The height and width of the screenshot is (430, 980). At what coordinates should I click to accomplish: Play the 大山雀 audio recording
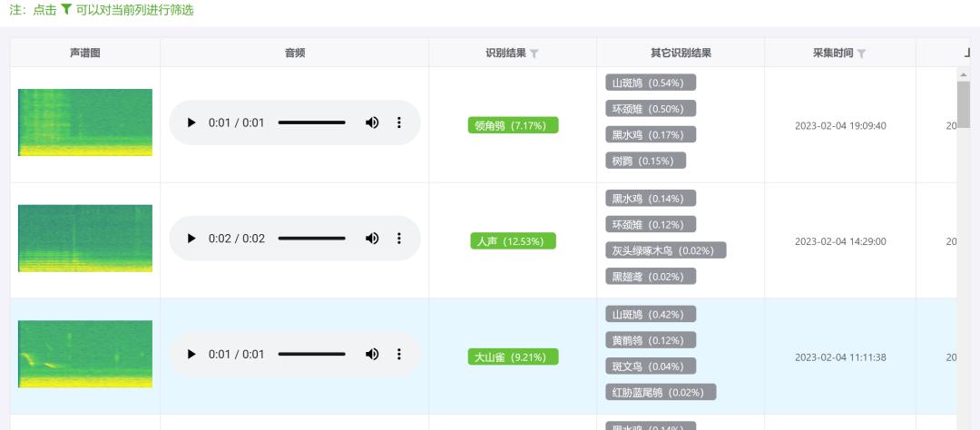pos(191,355)
